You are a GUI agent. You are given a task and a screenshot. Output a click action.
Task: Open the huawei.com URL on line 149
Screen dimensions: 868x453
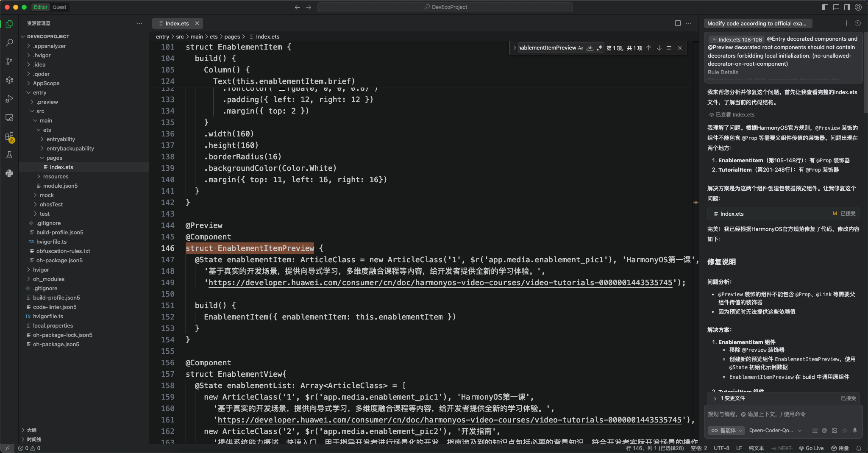(x=440, y=283)
